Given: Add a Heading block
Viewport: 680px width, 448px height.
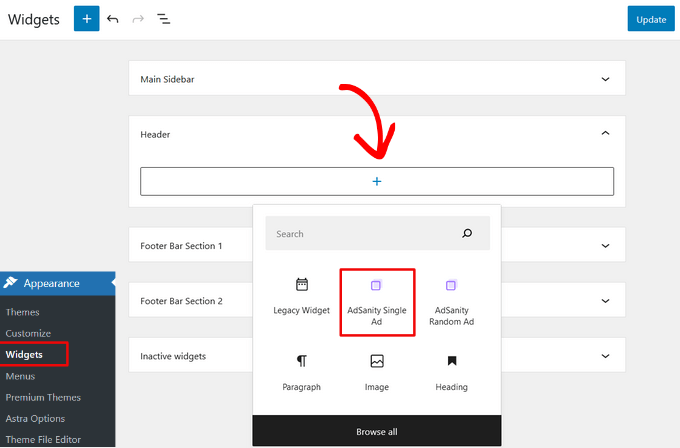Looking at the screenshot, I should pyautogui.click(x=451, y=372).
